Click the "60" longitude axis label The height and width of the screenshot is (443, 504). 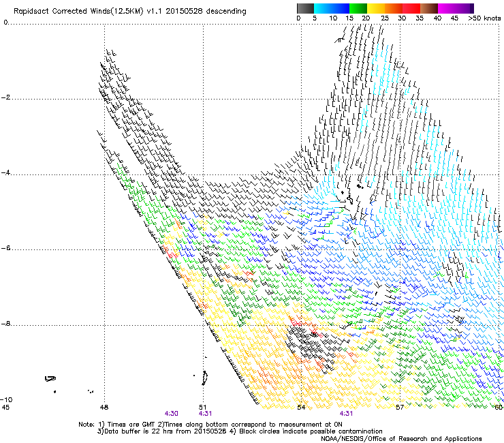[499, 408]
